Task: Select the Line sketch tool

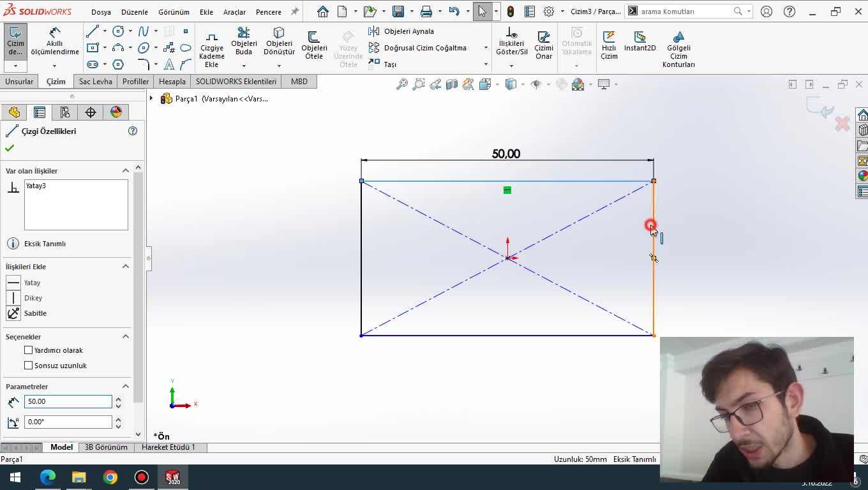Action: 93,31
